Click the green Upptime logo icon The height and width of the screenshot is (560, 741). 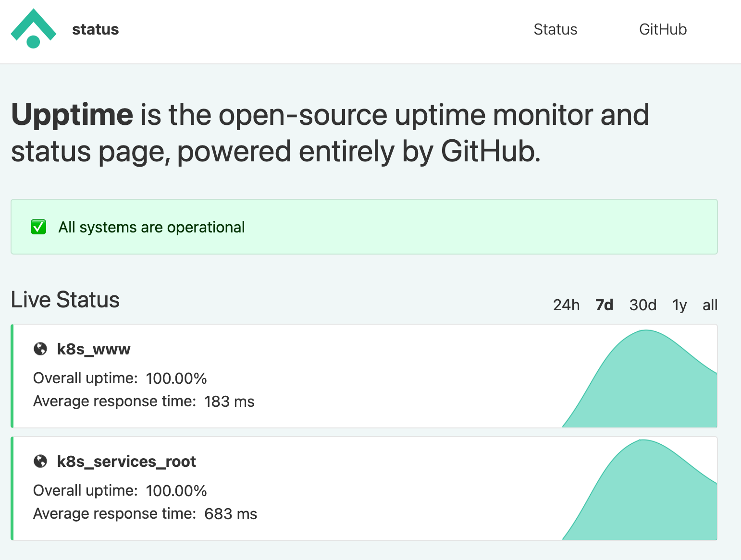(x=34, y=28)
